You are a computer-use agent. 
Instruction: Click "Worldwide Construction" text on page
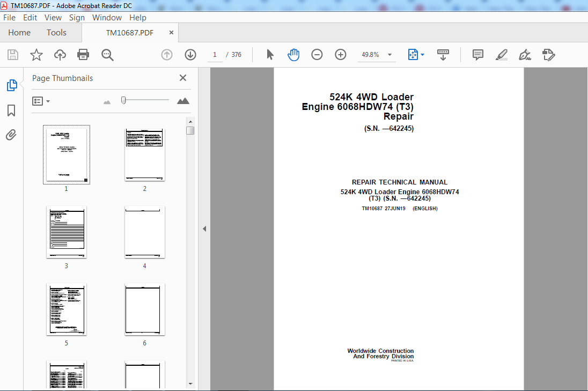click(380, 351)
